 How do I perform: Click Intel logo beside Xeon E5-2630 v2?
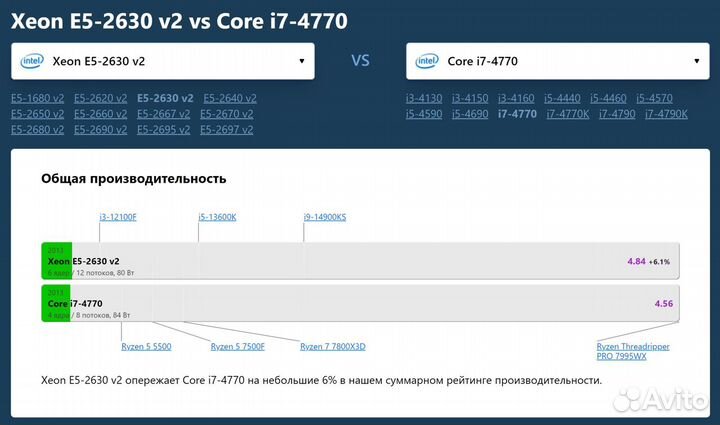pos(32,61)
